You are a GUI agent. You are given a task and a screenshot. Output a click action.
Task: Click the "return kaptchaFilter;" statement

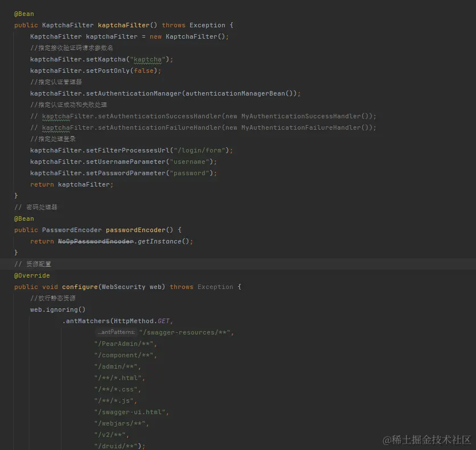72,184
